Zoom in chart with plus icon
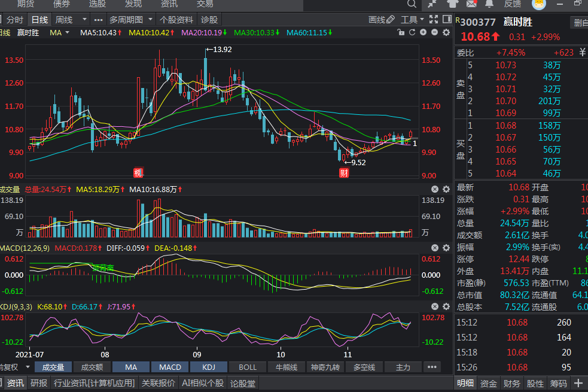The image size is (588, 392). click(x=424, y=32)
